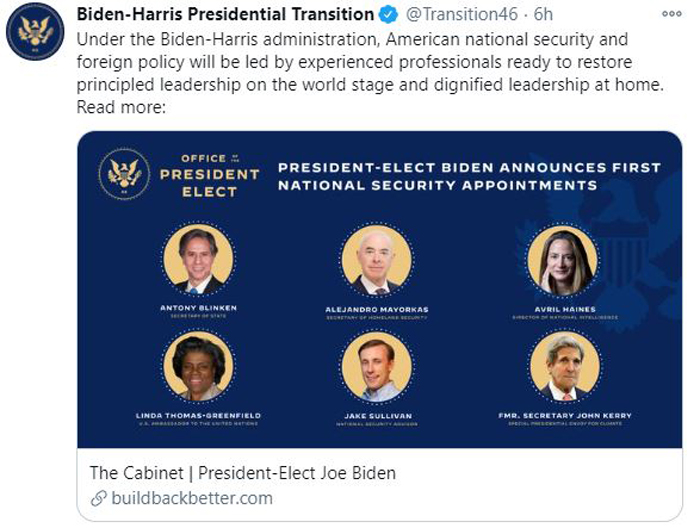Click the Office of the President Elect logo text
Image resolution: width=700 pixels, height=528 pixels.
coord(210,175)
